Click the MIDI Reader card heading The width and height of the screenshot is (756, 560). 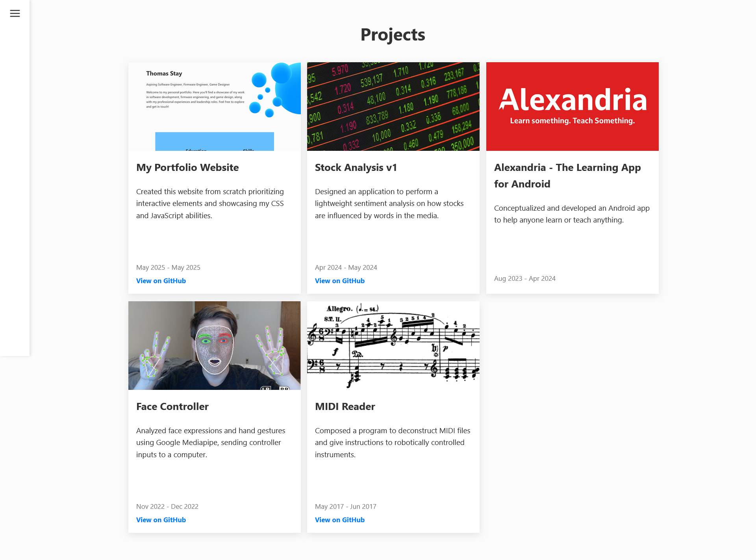tap(345, 406)
